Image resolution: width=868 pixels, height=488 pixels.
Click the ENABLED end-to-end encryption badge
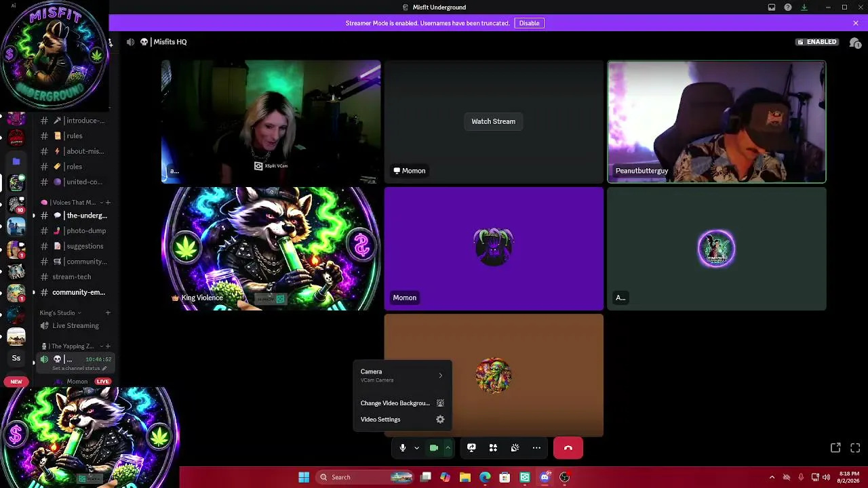click(x=817, y=42)
